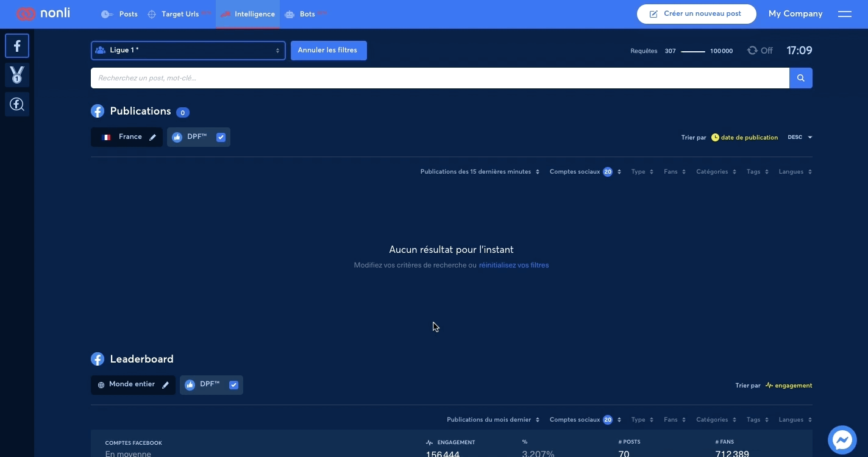Open the Messenger chat bubble
The height and width of the screenshot is (457, 868).
[x=842, y=439]
